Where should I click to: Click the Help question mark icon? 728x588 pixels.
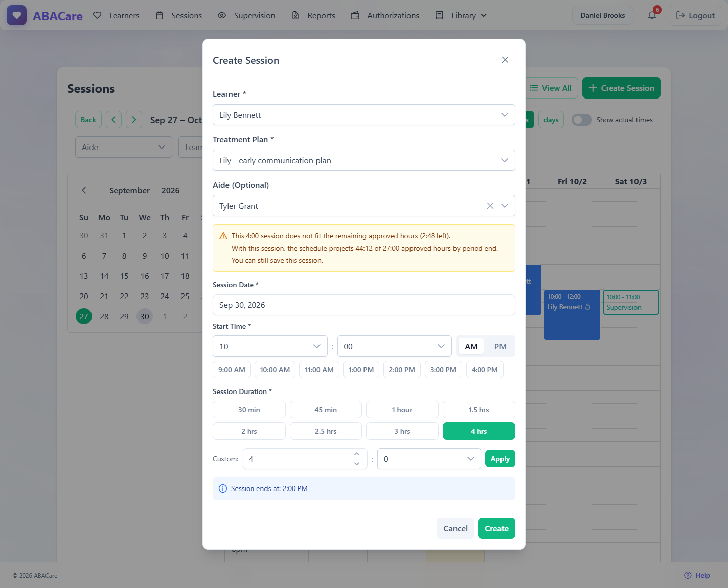(x=688, y=575)
